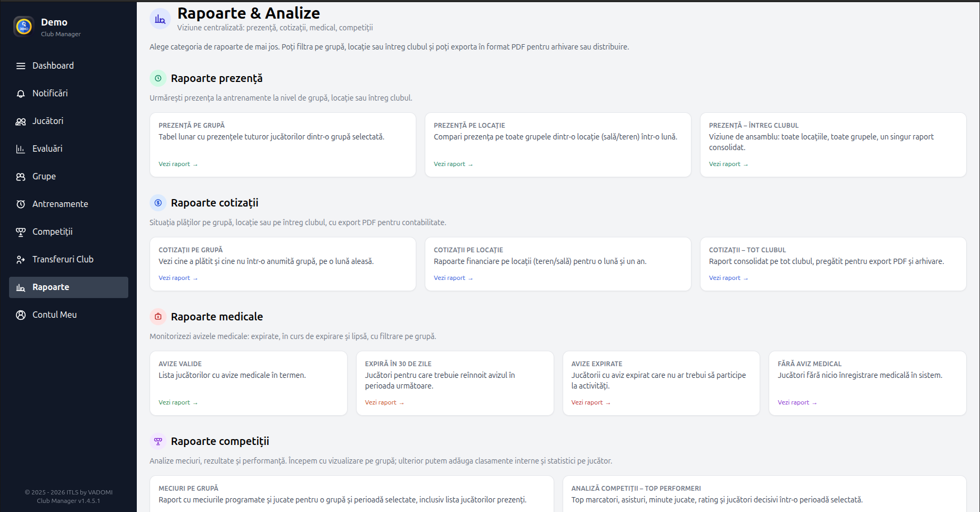Click the Competiții trophy icon in sidebar
Image resolution: width=980 pixels, height=512 pixels.
pyautogui.click(x=21, y=232)
